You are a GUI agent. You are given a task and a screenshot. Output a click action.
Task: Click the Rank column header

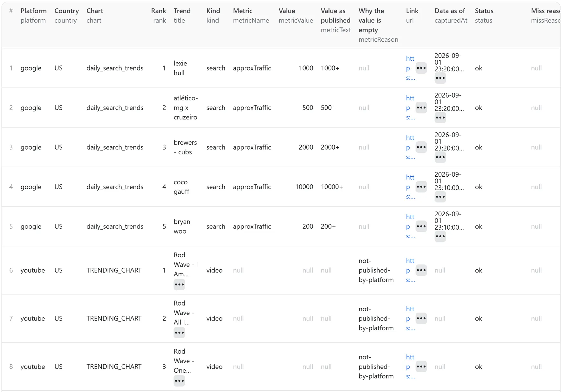coord(159,16)
